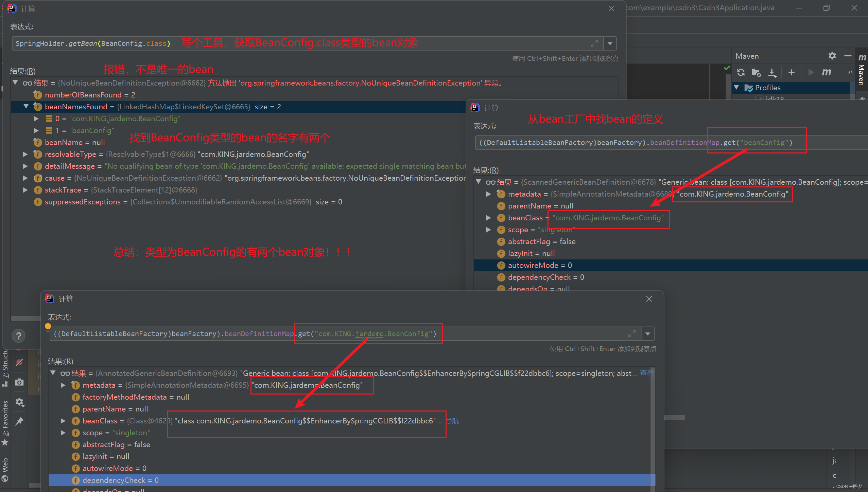The image size is (868, 492).
Task: Expand element 0 com.KING.jardemo.BeanConfig
Action: pos(36,119)
